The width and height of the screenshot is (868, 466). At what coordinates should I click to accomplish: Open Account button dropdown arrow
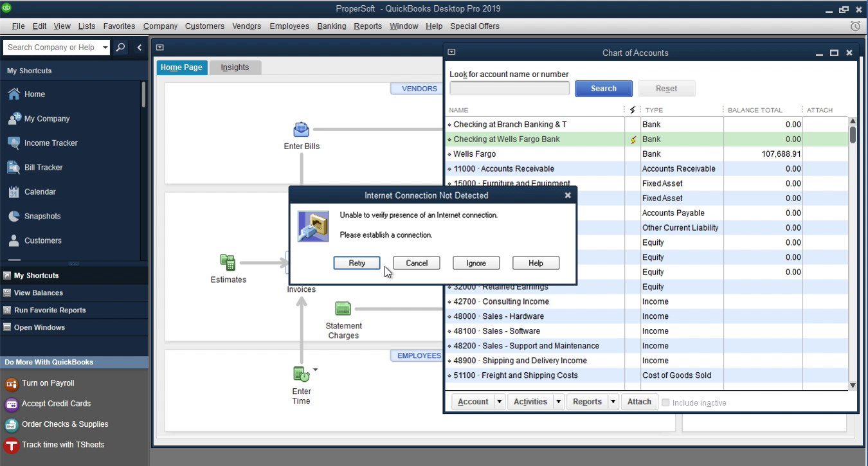point(500,402)
